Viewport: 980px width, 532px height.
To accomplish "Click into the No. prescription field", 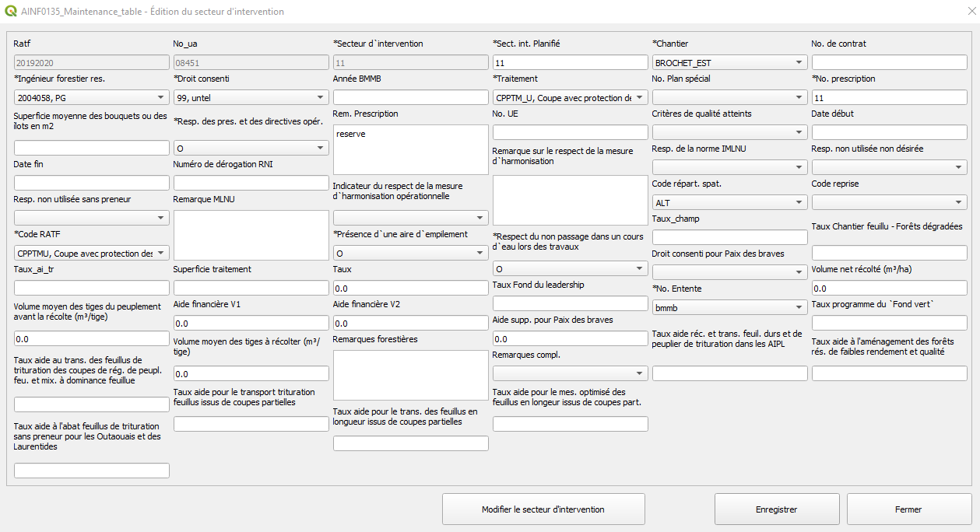I will [890, 97].
